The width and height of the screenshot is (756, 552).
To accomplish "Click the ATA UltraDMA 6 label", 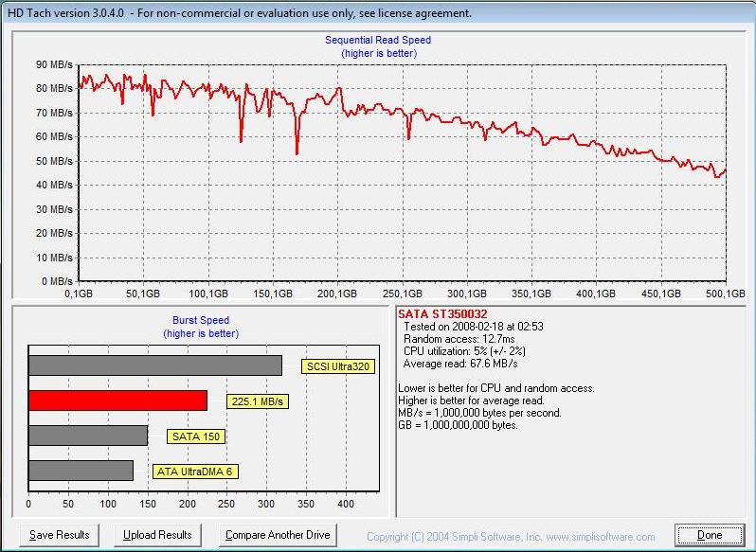I will [193, 472].
